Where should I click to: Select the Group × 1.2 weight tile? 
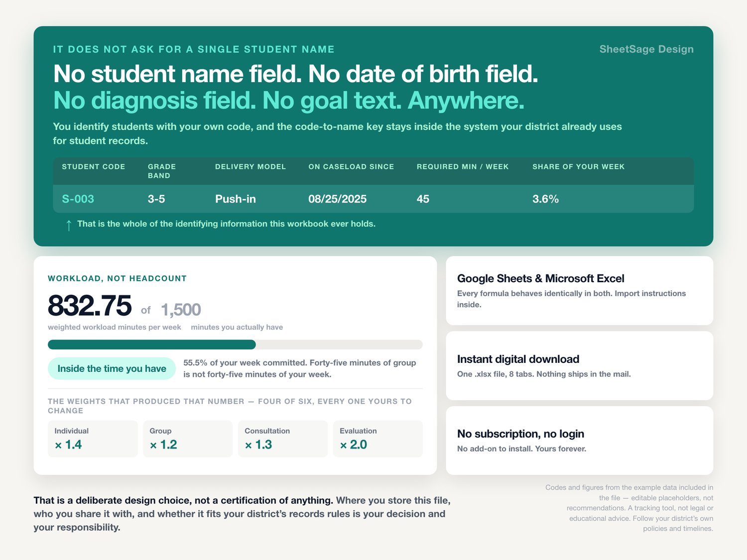click(188, 439)
